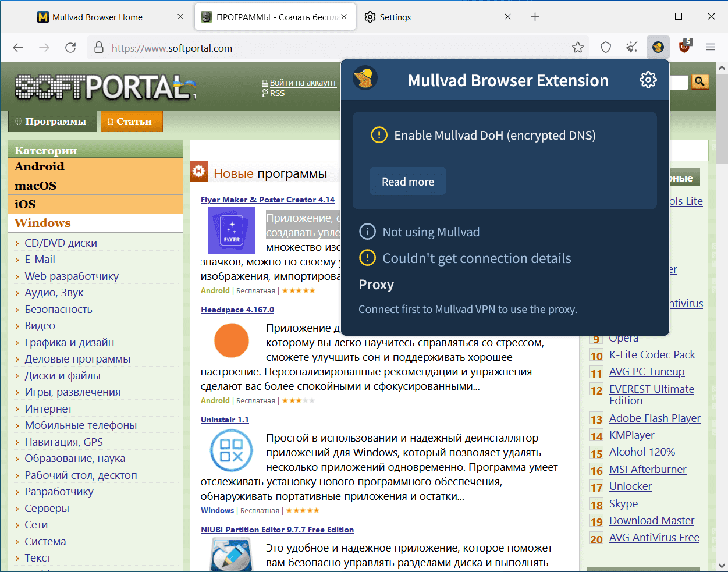Click the page scrollbar down arrow
Image resolution: width=728 pixels, height=572 pixels.
[x=722, y=566]
